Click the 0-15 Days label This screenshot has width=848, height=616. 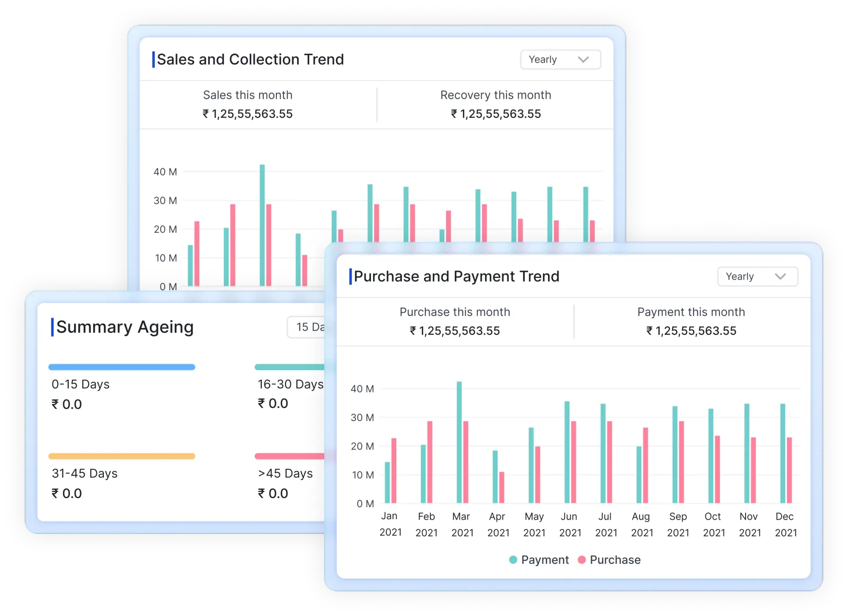click(x=80, y=384)
